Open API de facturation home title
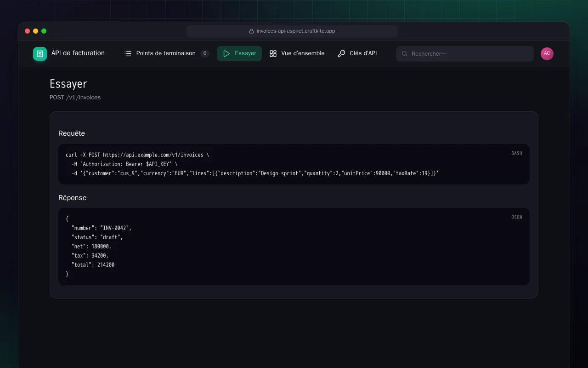The width and height of the screenshot is (588, 368). pyautogui.click(x=78, y=53)
